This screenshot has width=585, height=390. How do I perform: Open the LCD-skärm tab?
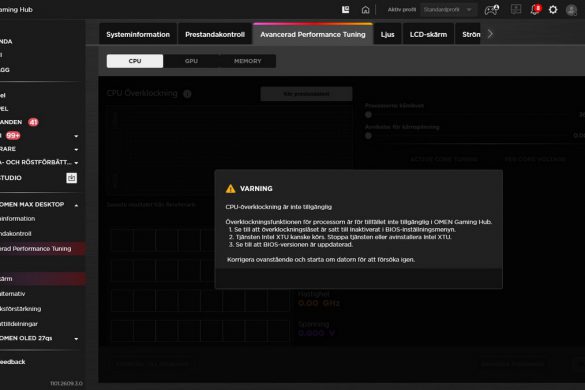point(428,34)
